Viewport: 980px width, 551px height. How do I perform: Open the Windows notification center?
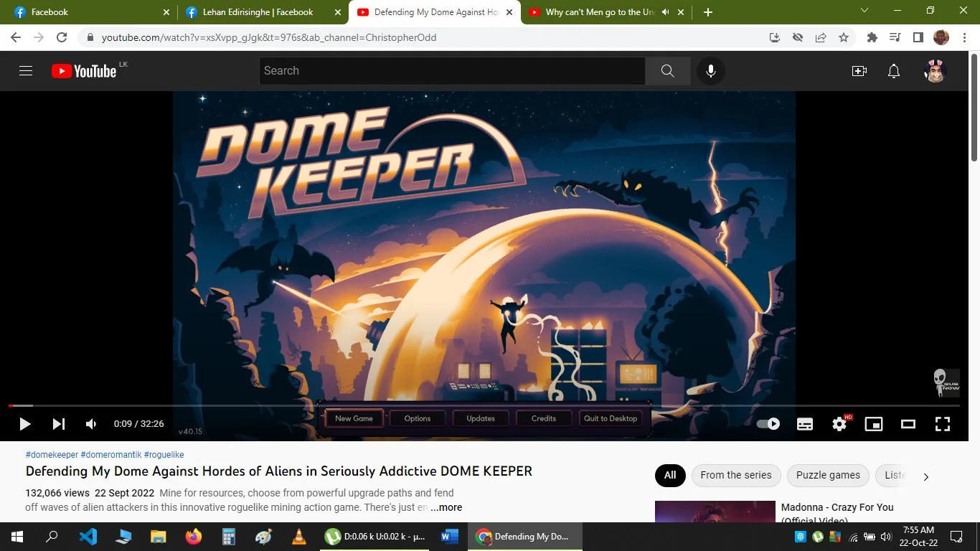coord(956,537)
